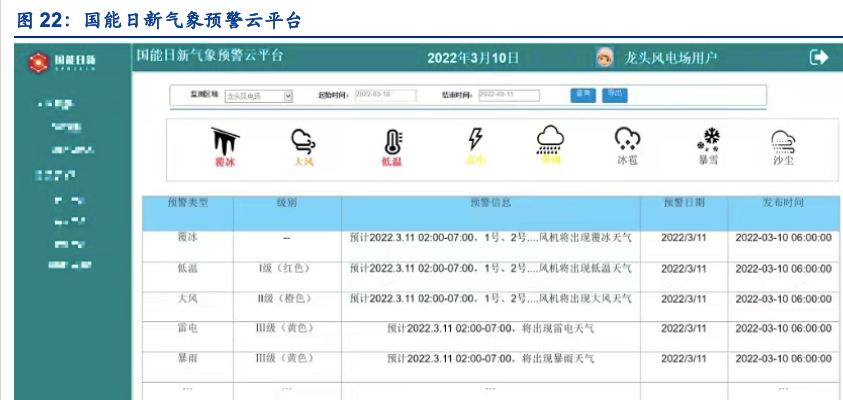Select the 沙尘 sandstorm icon
The height and width of the screenshot is (400, 843).
783,142
